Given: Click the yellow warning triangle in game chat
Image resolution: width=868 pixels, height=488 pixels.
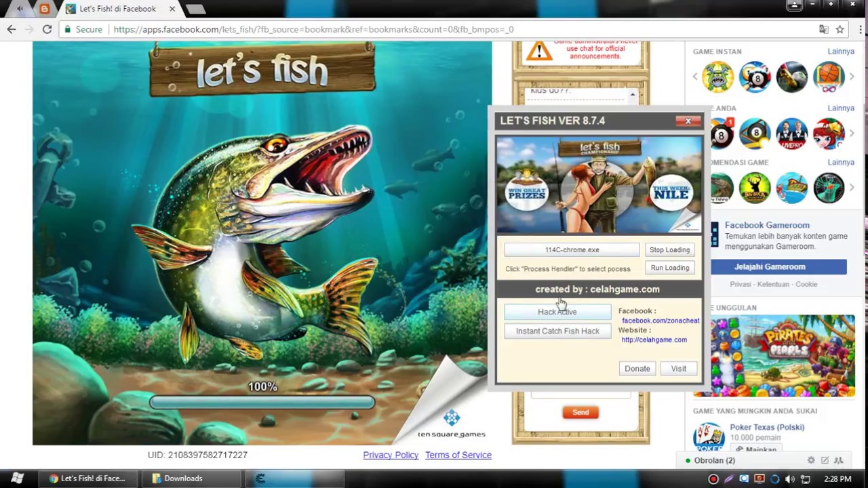Looking at the screenshot, I should pyautogui.click(x=540, y=51).
